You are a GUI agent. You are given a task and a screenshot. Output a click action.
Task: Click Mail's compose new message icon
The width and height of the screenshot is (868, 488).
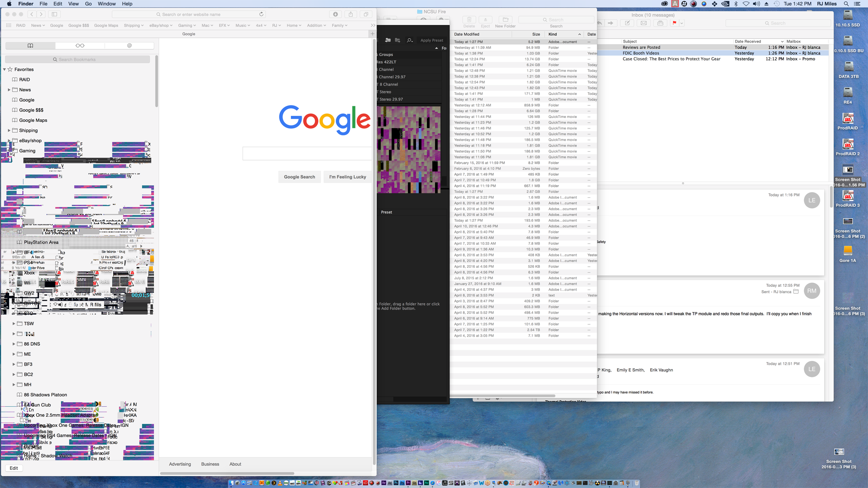pyautogui.click(x=627, y=23)
